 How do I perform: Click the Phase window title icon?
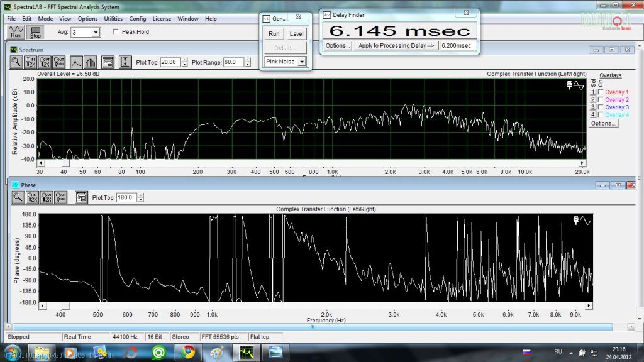click(15, 185)
